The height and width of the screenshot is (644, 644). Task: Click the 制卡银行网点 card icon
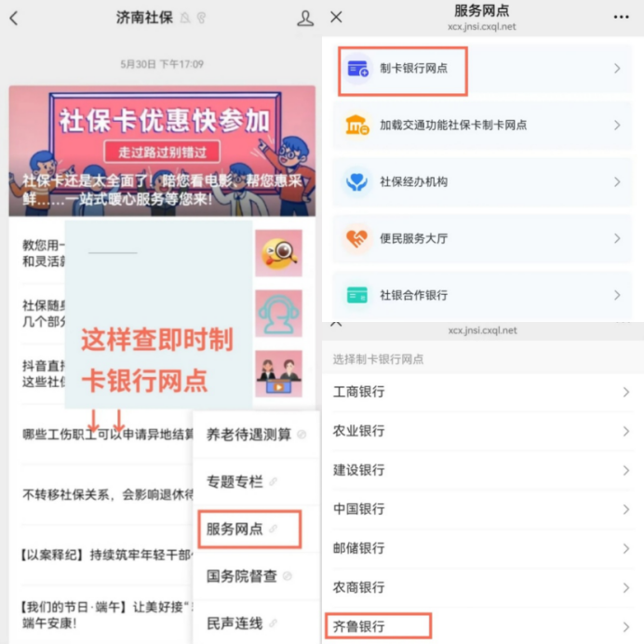tap(357, 68)
